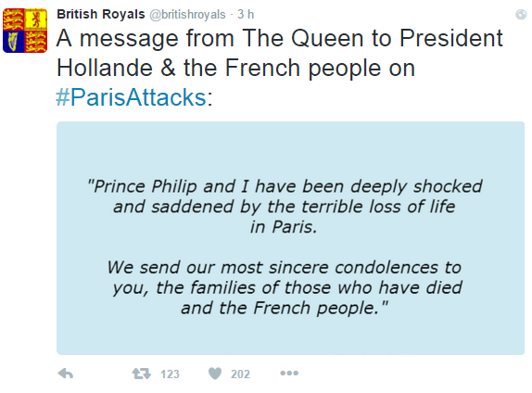
Task: Open the British Royals display name
Action: 101,14
